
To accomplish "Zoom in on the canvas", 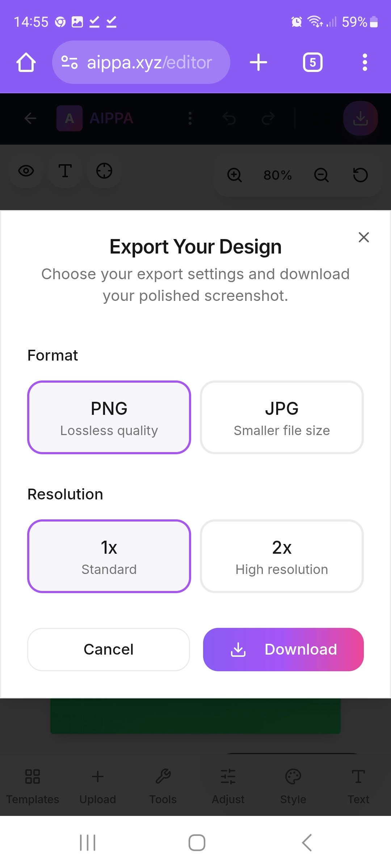I will pos(235,175).
